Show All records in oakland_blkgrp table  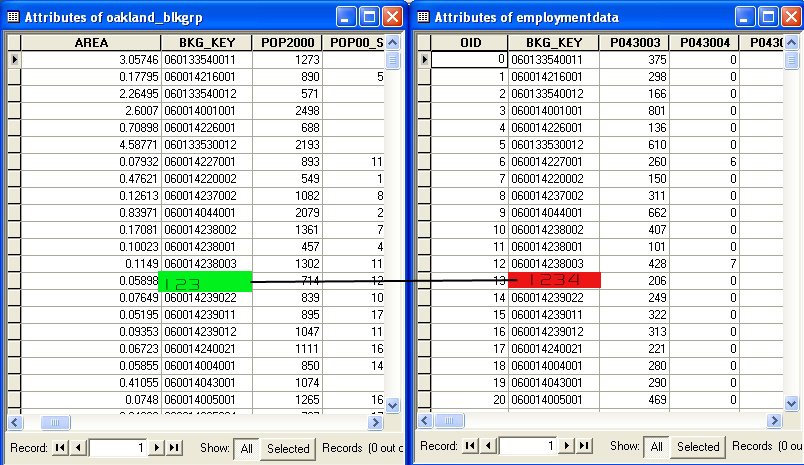click(247, 449)
